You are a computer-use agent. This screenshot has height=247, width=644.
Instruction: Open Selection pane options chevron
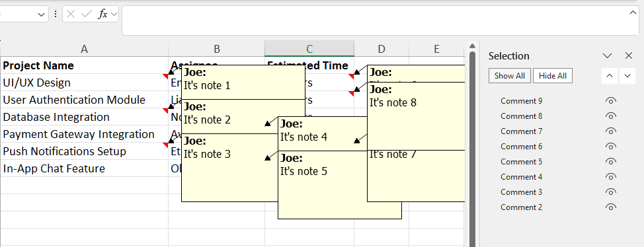[x=607, y=55]
